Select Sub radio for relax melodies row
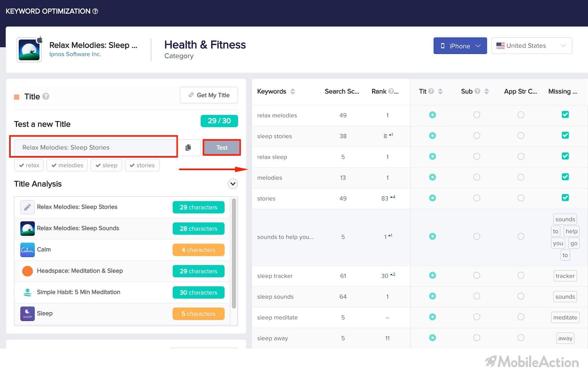Screen dimensions: 588x375 [477, 115]
